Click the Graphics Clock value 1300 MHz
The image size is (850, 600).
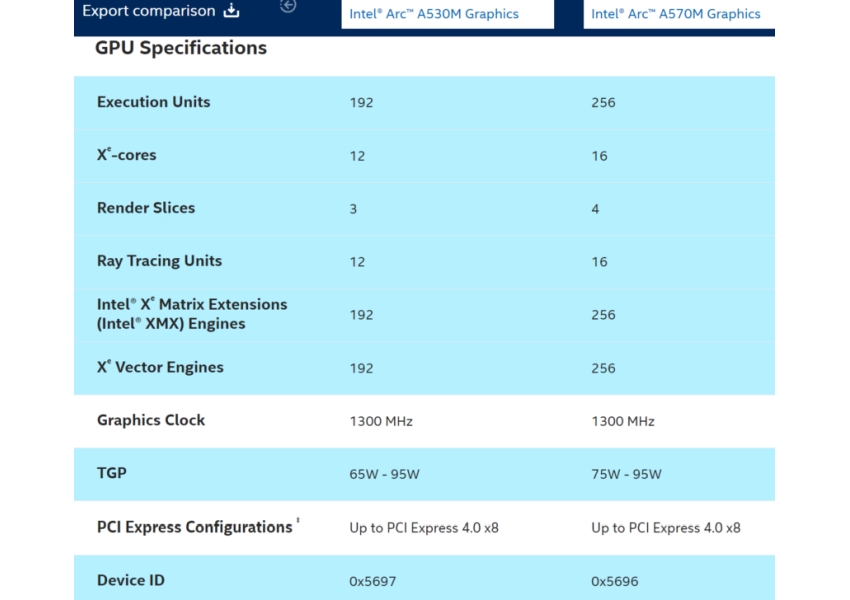pos(381,421)
